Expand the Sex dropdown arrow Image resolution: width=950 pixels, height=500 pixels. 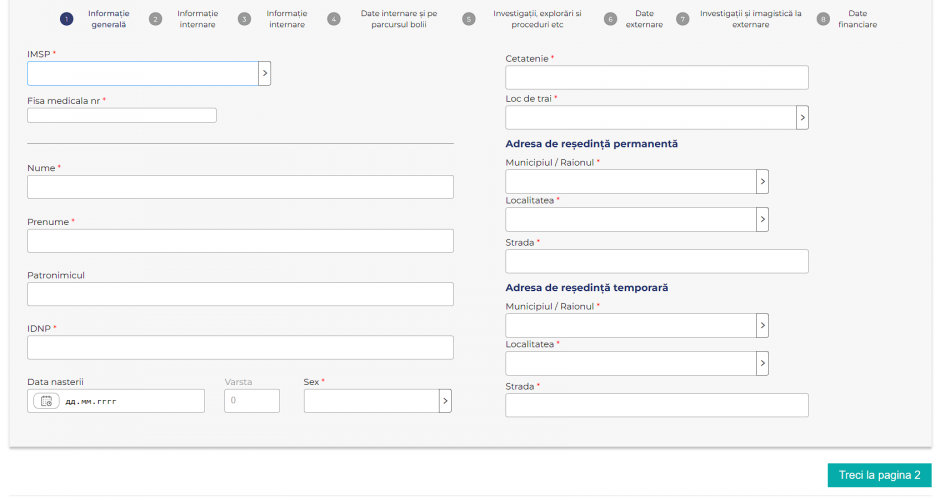pyautogui.click(x=445, y=401)
